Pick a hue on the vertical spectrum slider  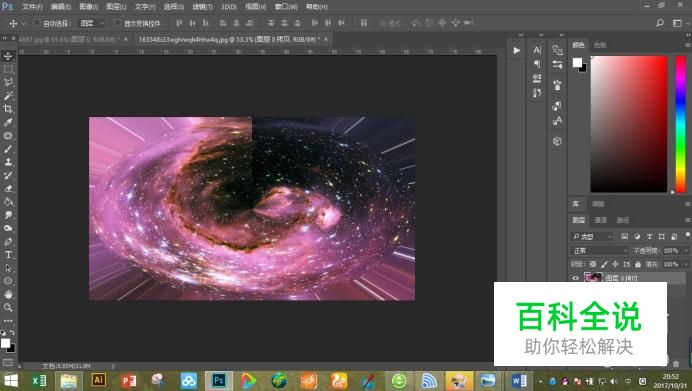[681, 124]
